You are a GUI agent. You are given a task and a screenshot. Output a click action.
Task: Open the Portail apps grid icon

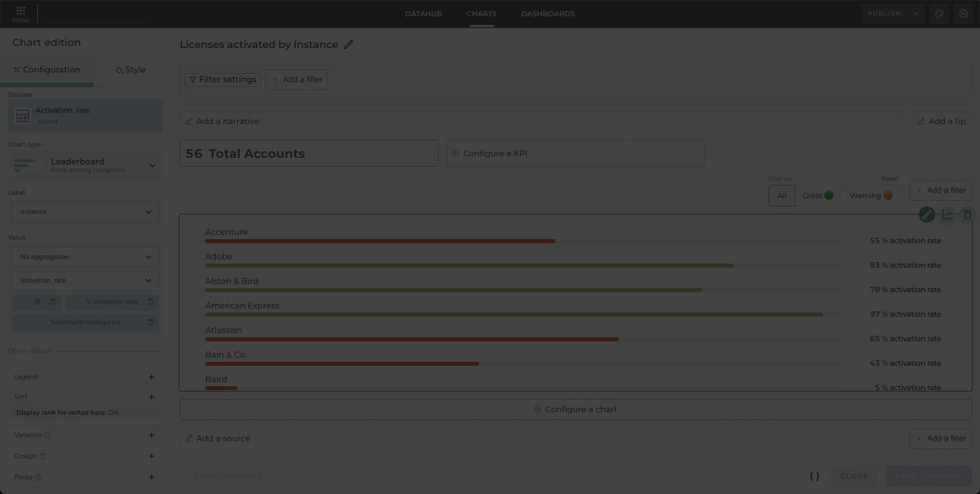20,11
